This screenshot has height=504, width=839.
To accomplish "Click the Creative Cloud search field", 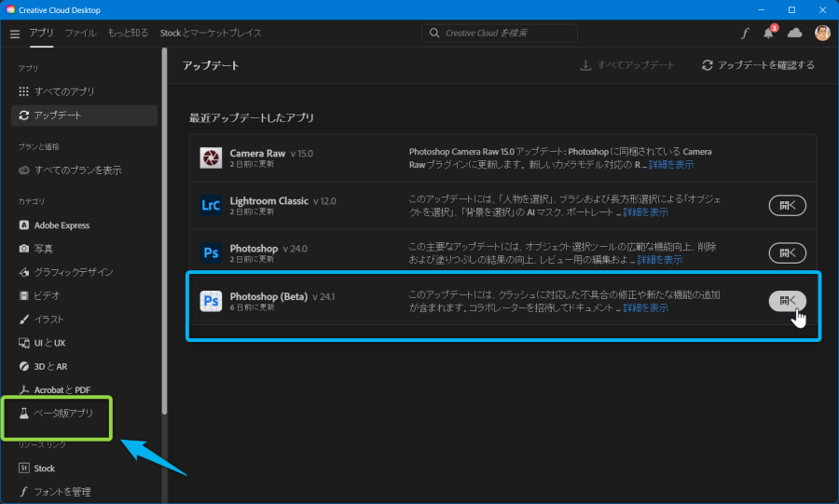I will point(500,34).
